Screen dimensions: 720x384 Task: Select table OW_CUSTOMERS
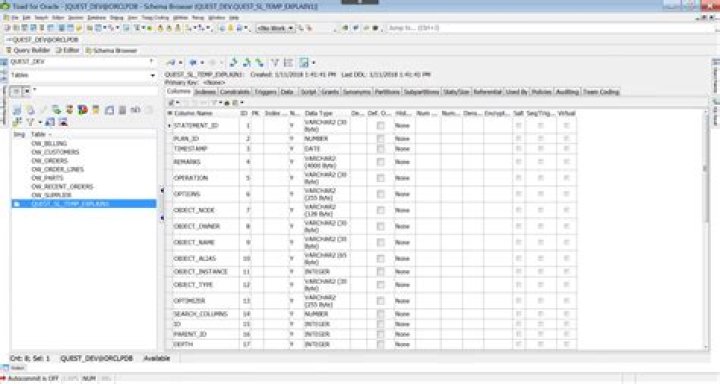(x=55, y=152)
